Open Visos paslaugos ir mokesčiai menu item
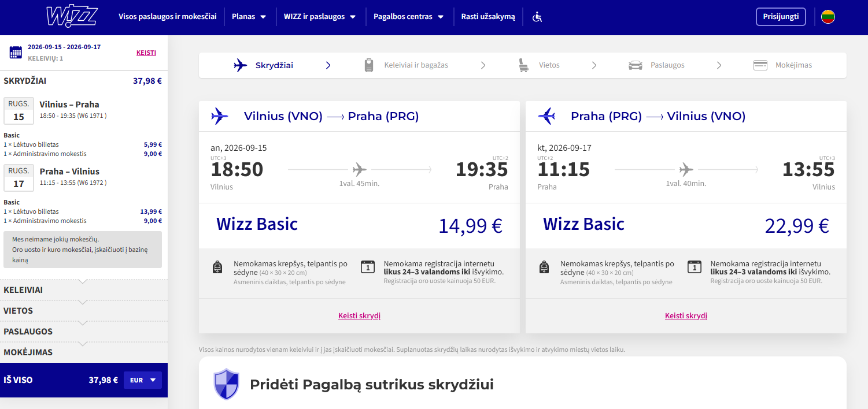 pyautogui.click(x=168, y=17)
